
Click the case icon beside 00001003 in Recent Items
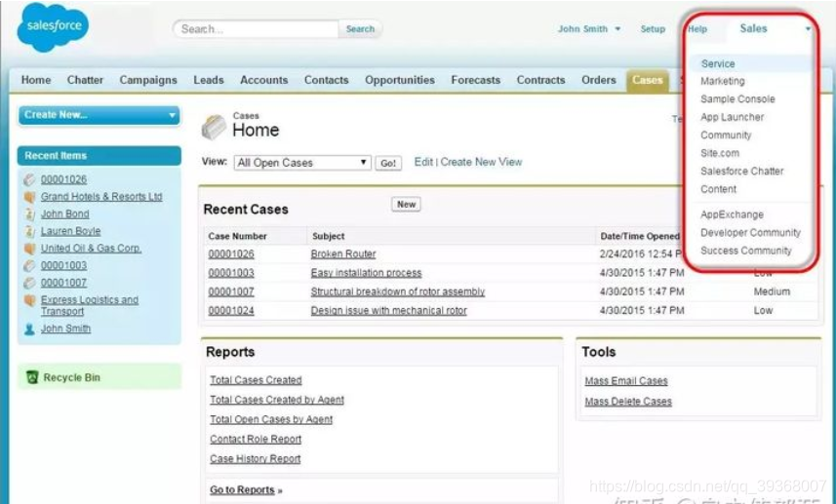[30, 265]
